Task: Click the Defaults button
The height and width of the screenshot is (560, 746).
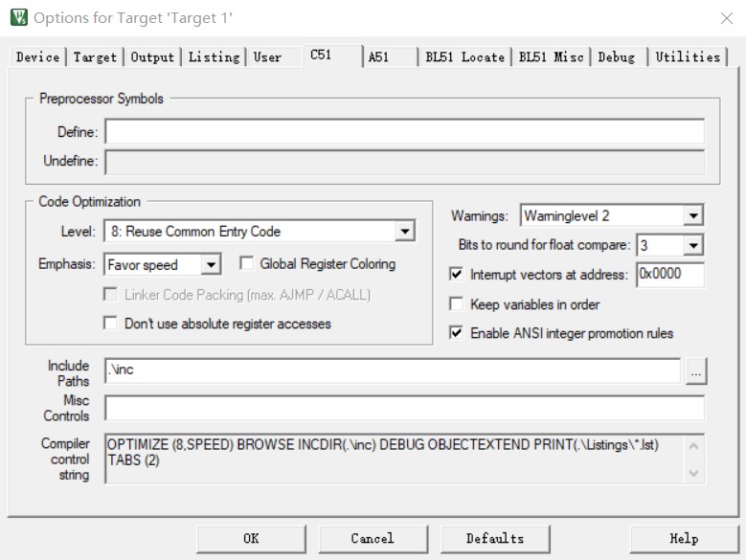Action: (x=495, y=538)
